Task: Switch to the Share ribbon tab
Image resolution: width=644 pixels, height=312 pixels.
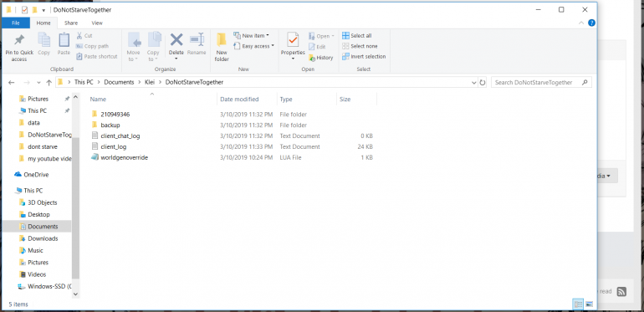Action: pos(71,23)
